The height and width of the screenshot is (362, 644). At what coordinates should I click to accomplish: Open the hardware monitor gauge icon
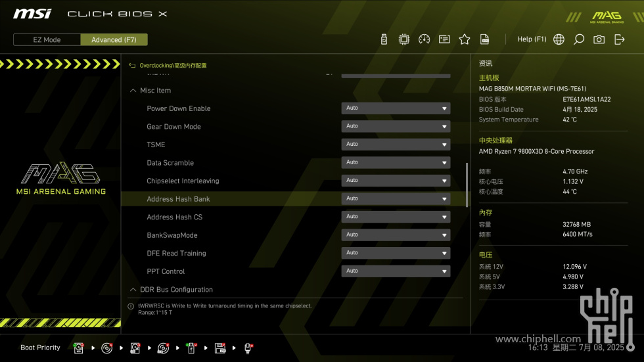(424, 39)
